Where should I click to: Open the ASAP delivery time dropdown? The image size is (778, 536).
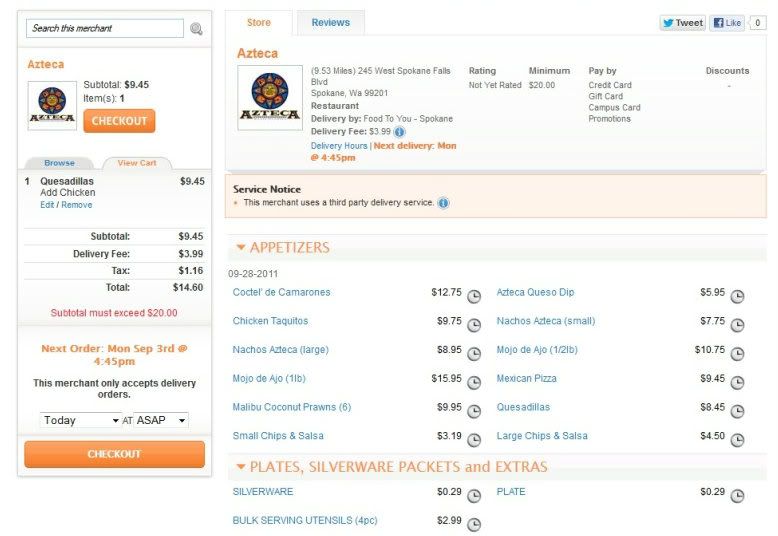[x=161, y=420]
